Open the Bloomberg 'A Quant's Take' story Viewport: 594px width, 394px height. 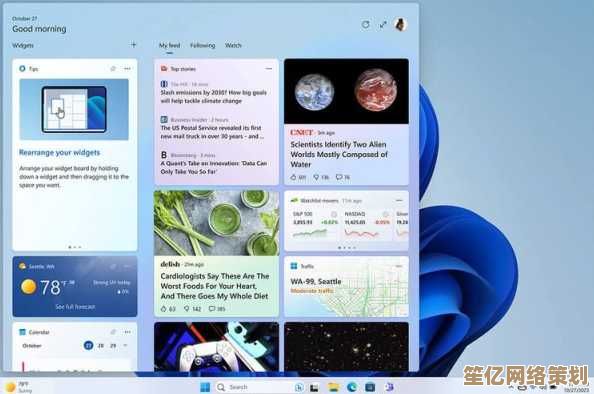click(x=214, y=167)
